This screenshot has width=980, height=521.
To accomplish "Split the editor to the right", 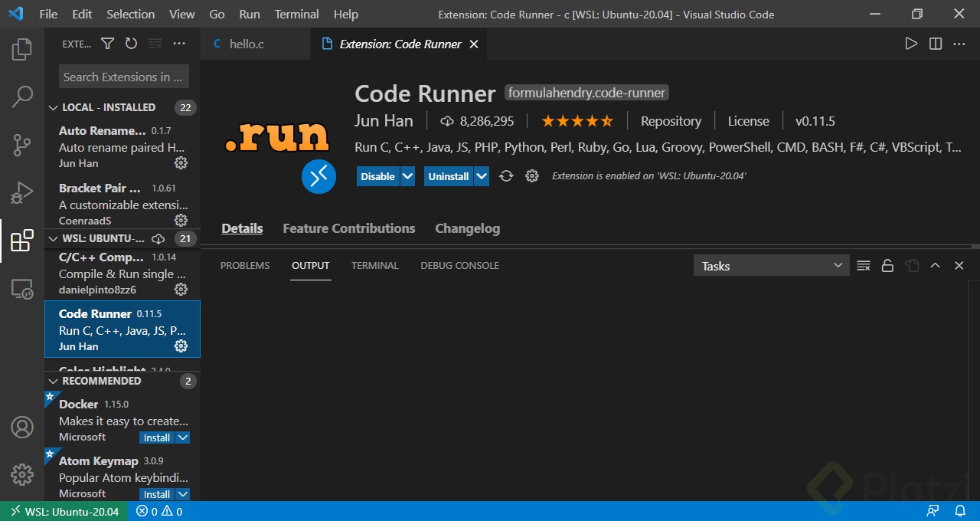I will [936, 44].
